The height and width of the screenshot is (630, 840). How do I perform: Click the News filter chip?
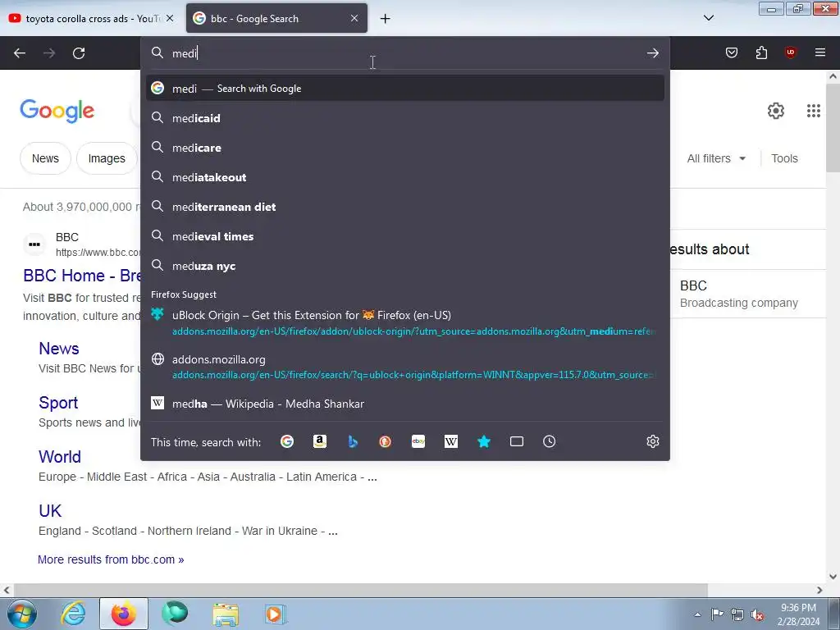(x=46, y=158)
